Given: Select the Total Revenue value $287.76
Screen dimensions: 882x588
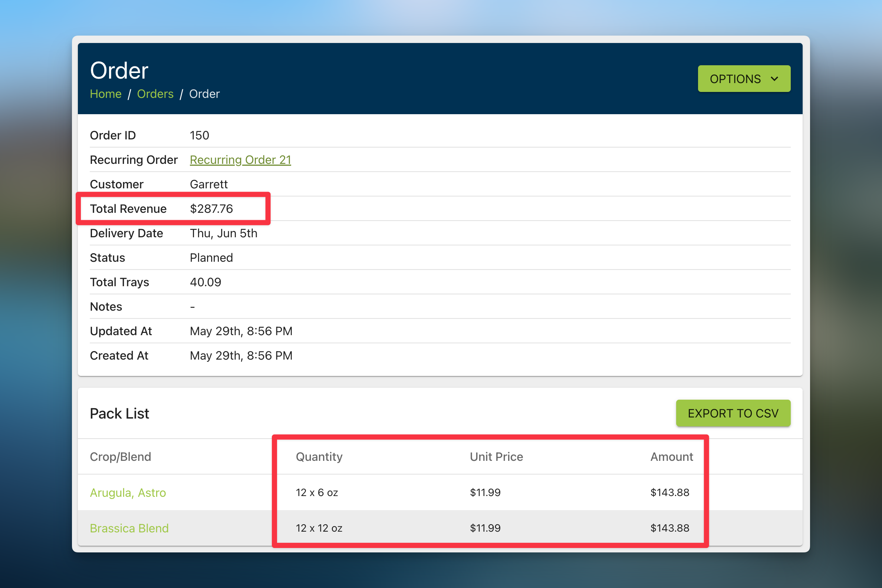Looking at the screenshot, I should click(x=211, y=208).
